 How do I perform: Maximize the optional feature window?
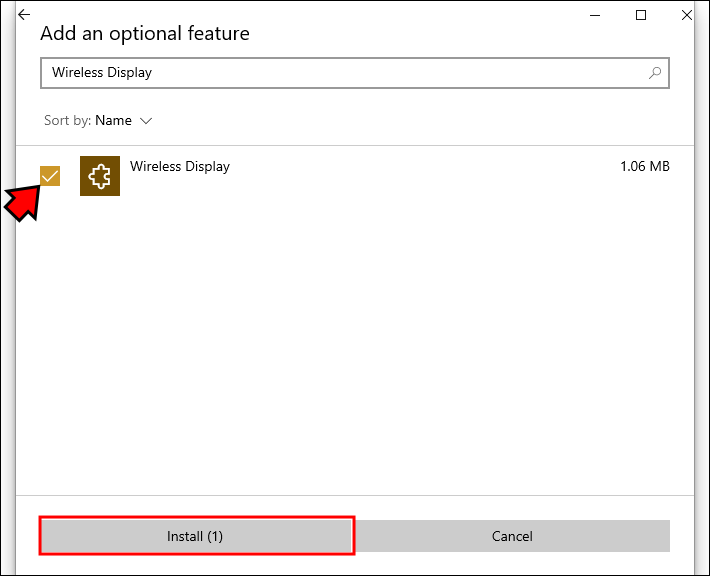click(641, 15)
